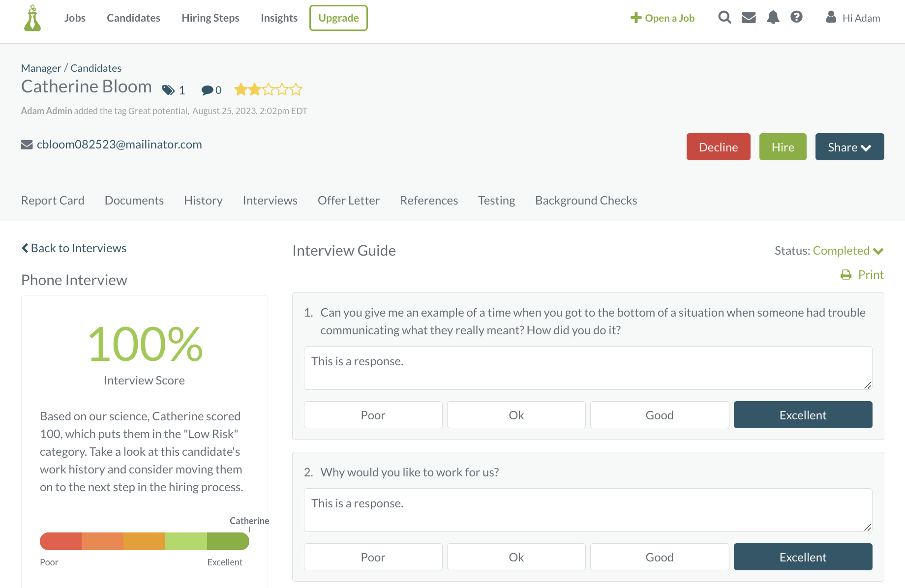The height and width of the screenshot is (588, 905).
Task: View notifications using the bell icon
Action: point(773,17)
